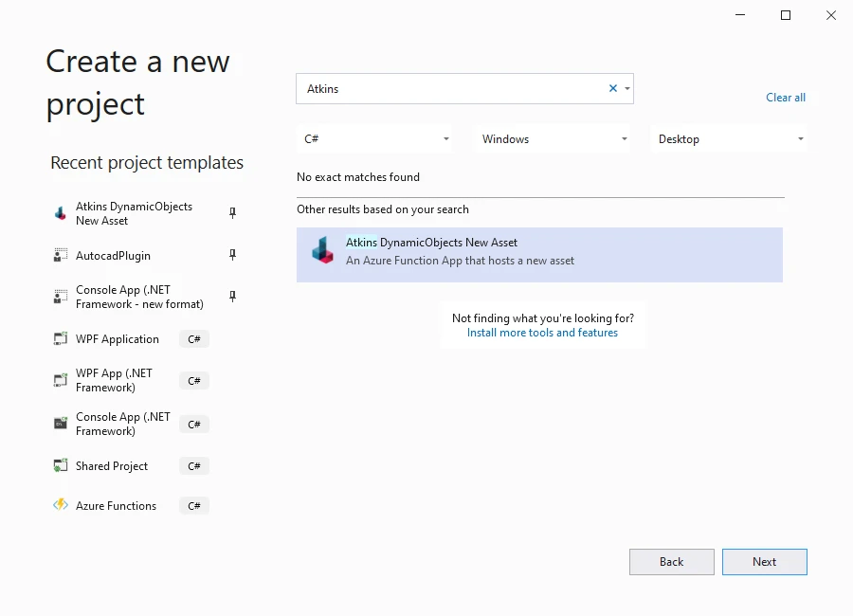Select the Atkins DynamicObjects icon in search results
The width and height of the screenshot is (853, 616).
(x=322, y=254)
